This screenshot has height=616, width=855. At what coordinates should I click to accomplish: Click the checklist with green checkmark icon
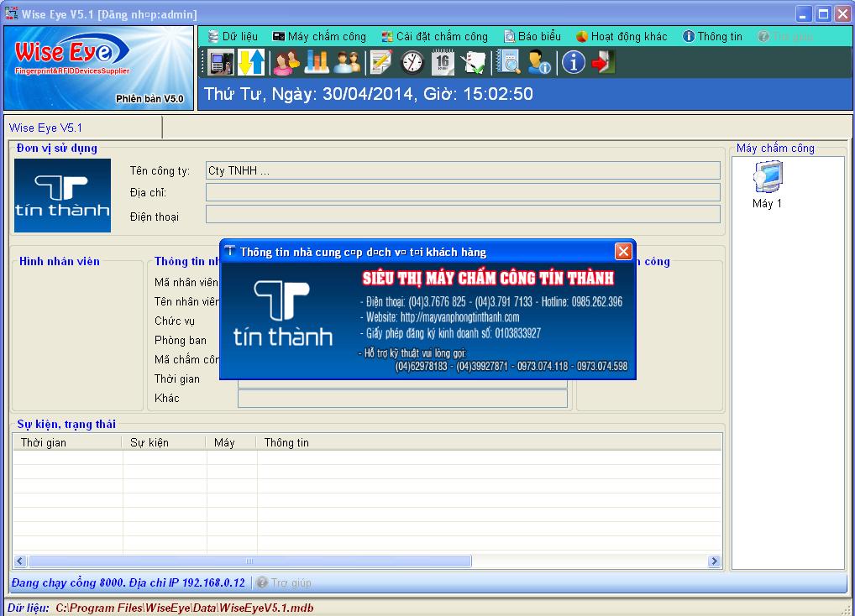point(473,62)
